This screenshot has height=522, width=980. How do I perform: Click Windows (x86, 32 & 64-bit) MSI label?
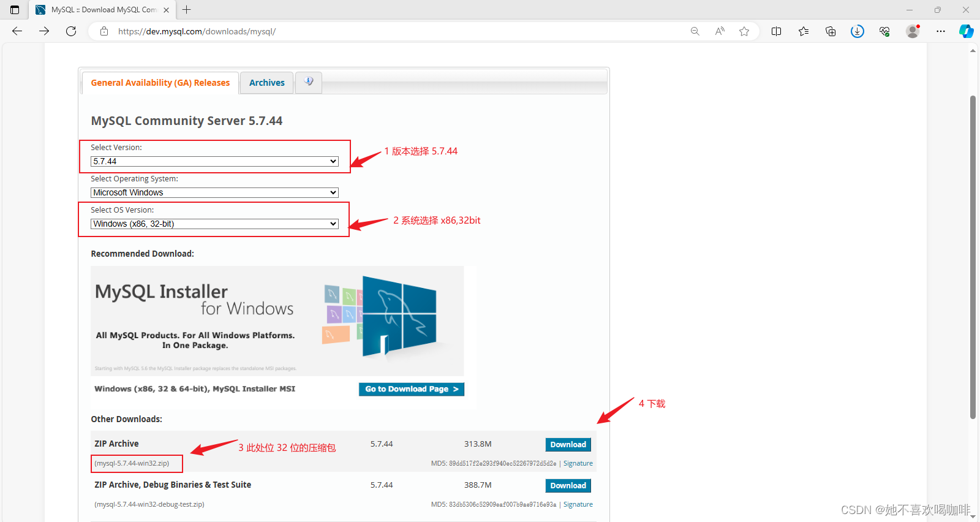(195, 388)
